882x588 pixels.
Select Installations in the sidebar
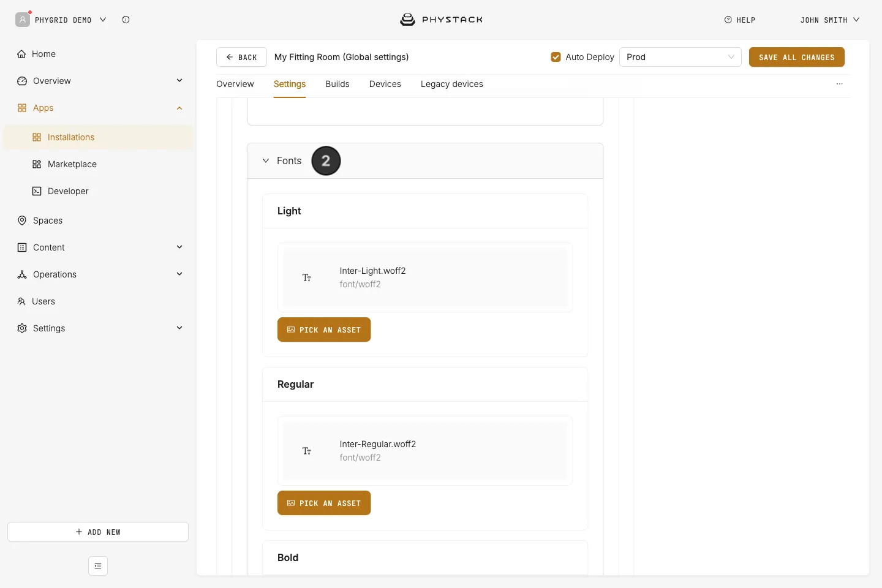pos(98,137)
